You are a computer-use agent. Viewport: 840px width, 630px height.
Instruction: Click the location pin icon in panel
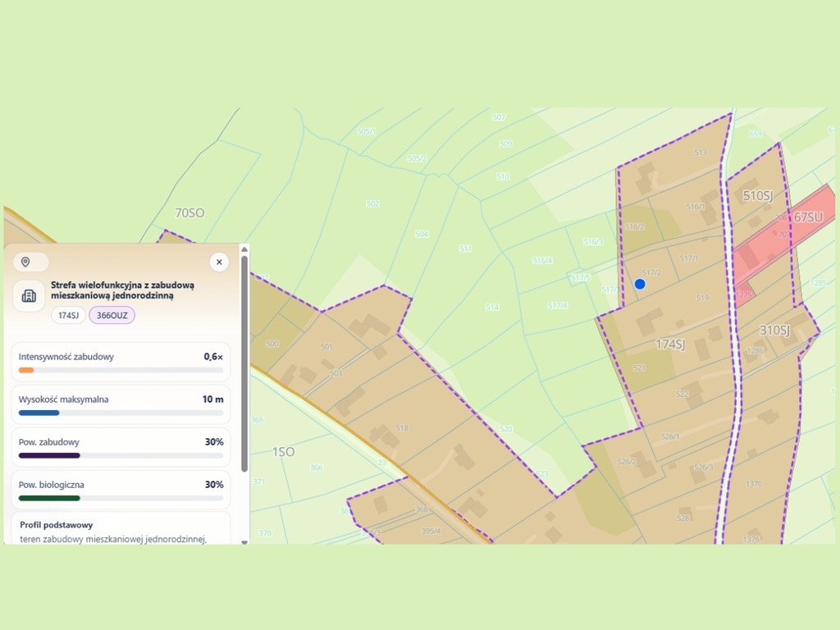tap(25, 262)
